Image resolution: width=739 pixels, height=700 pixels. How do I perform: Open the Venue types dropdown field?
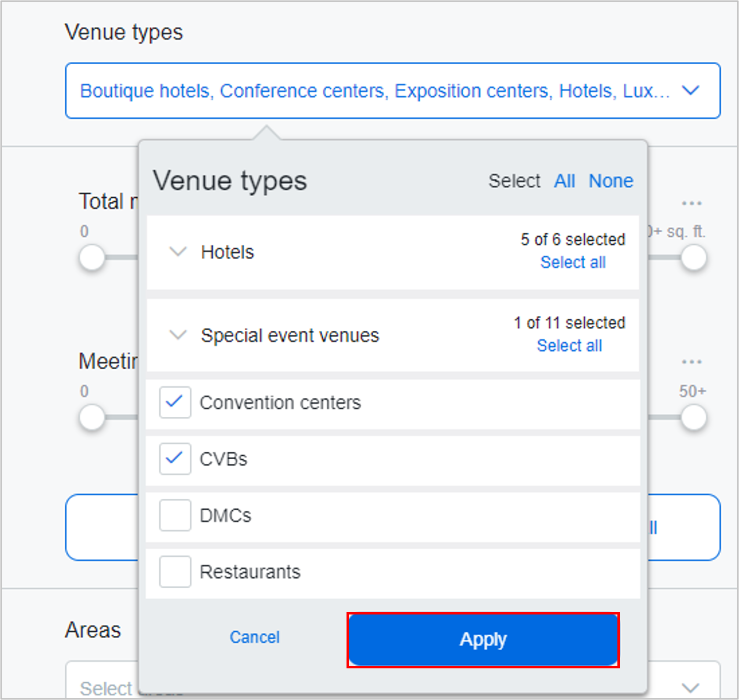392,91
